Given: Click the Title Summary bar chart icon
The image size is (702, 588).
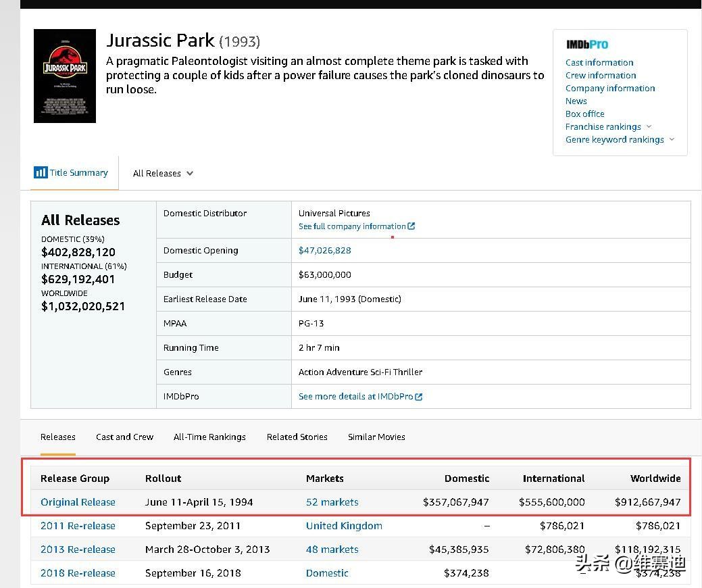Looking at the screenshot, I should (x=41, y=172).
